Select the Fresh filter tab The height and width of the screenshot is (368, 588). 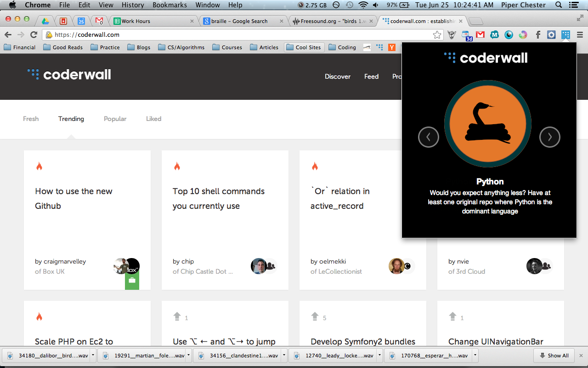point(31,119)
